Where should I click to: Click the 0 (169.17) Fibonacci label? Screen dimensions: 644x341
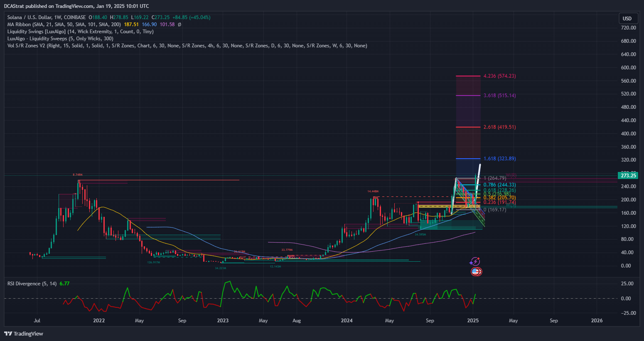click(495, 210)
